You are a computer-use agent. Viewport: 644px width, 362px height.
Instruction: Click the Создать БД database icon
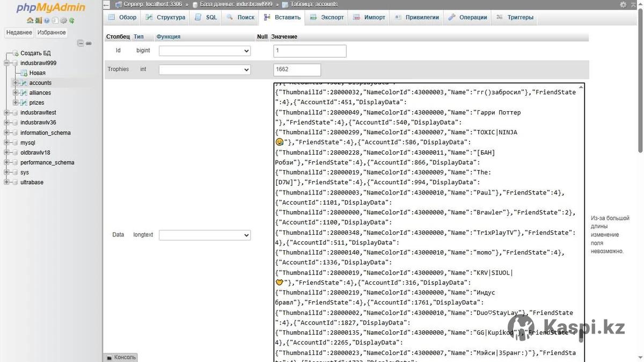tap(15, 53)
